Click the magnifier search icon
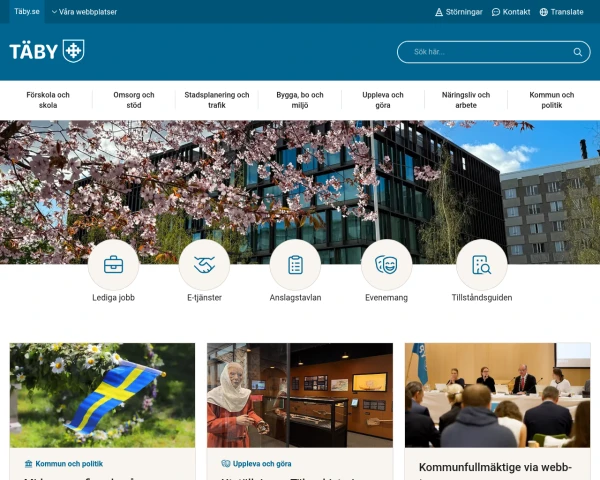The image size is (600, 480). click(x=578, y=52)
